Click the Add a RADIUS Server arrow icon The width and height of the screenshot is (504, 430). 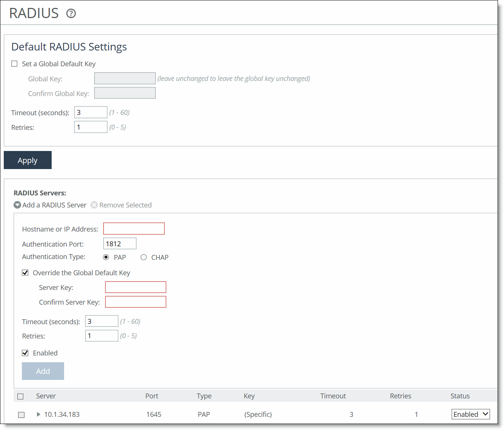pos(17,205)
